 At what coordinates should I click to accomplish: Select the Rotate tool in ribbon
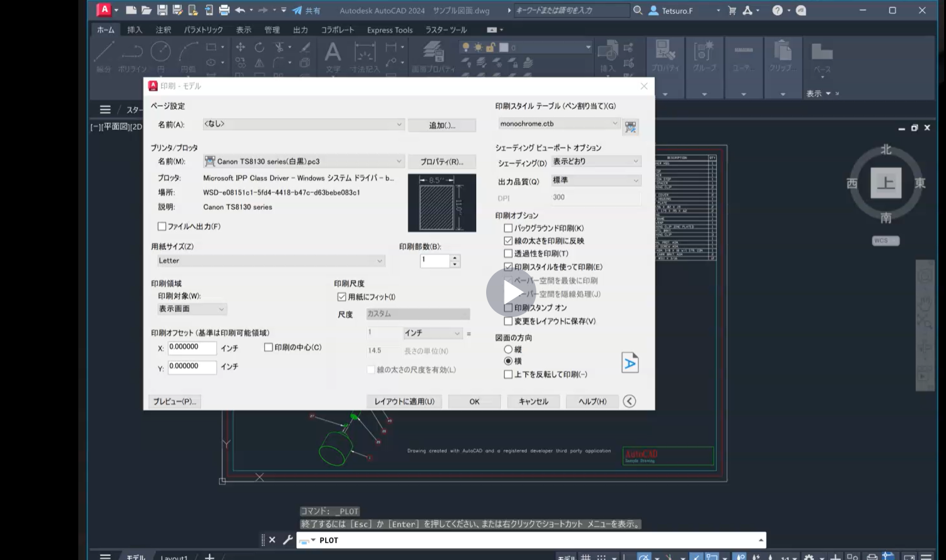[259, 48]
